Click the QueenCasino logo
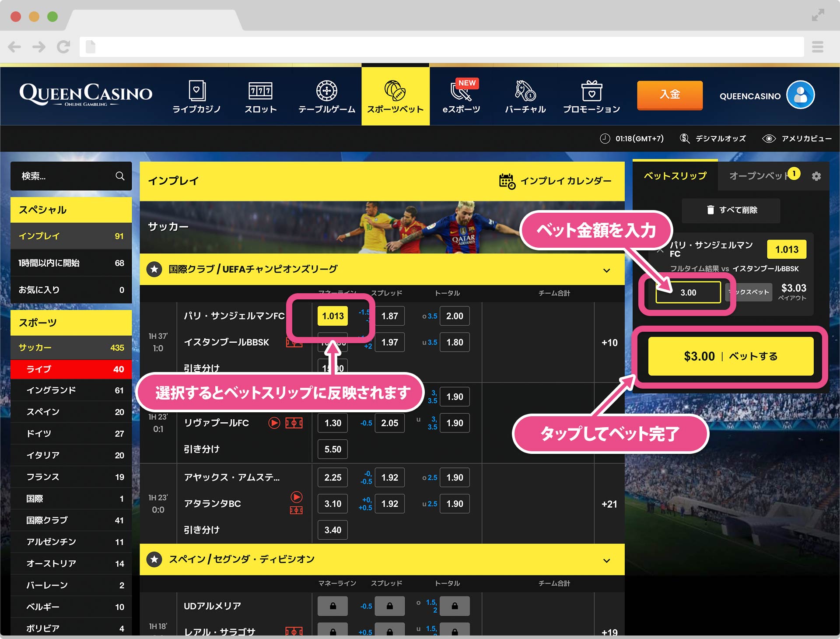The image size is (840, 639). (x=86, y=95)
